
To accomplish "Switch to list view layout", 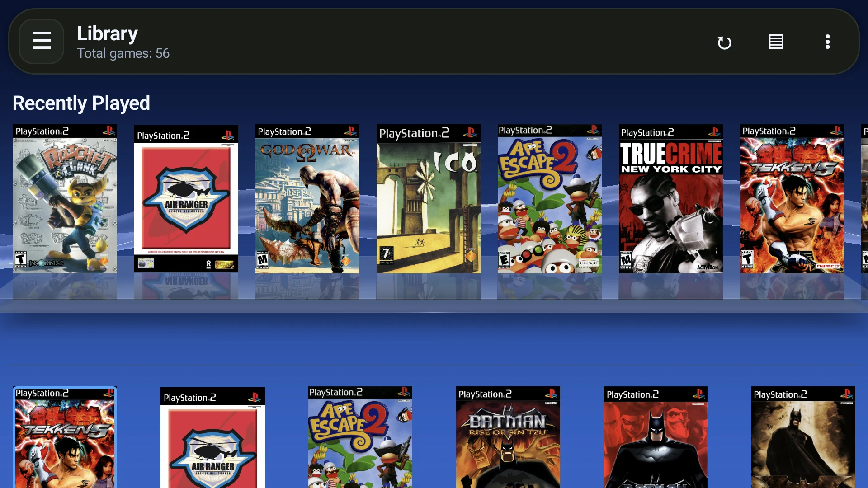I will 776,42.
